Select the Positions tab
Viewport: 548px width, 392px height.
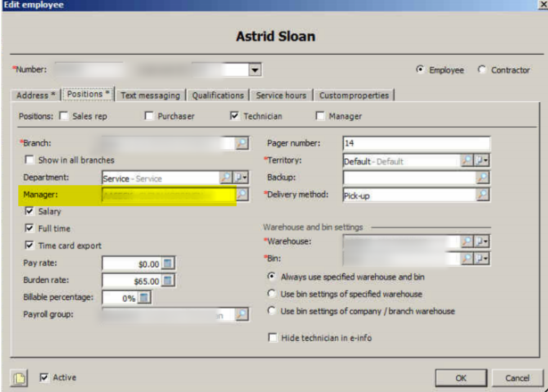(88, 94)
